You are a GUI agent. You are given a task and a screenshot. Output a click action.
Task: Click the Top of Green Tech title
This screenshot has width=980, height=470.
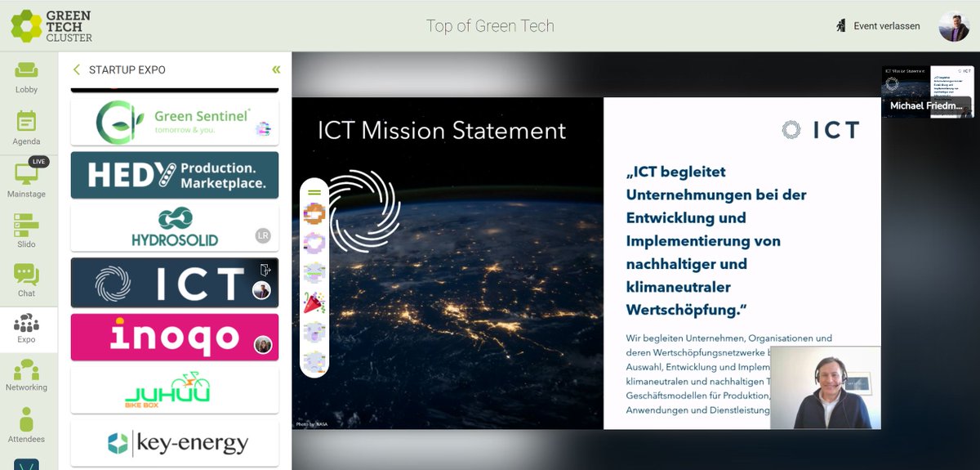point(490,26)
